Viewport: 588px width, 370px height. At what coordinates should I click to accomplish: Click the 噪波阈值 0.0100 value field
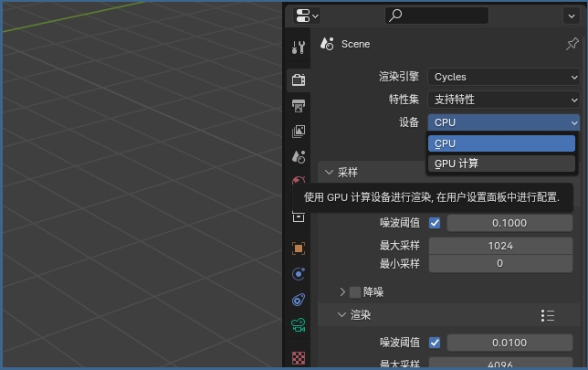tap(509, 343)
